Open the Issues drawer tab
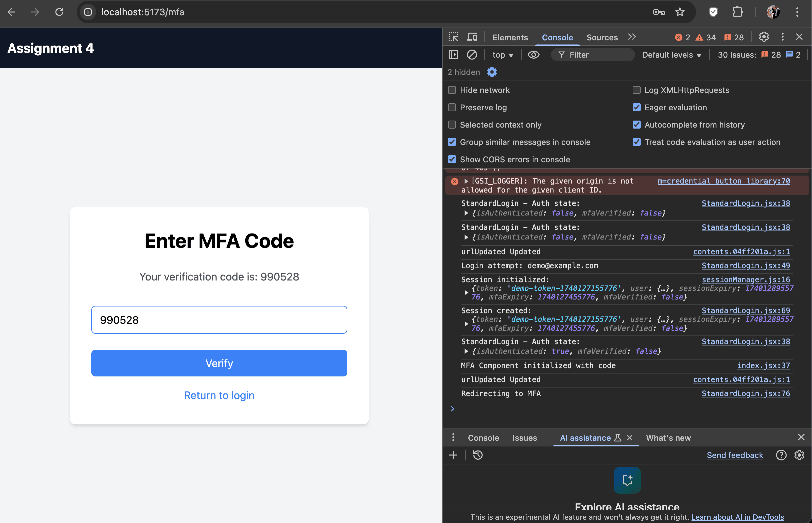Viewport: 812px width, 523px height. coord(525,438)
